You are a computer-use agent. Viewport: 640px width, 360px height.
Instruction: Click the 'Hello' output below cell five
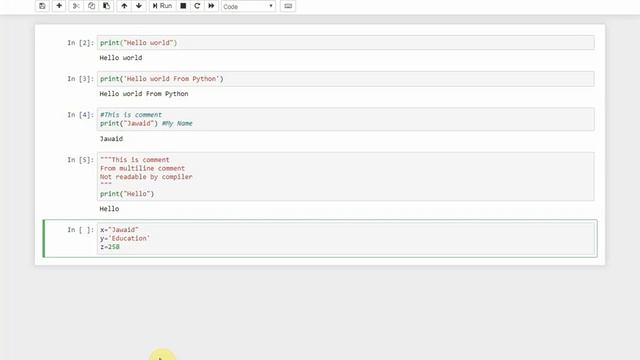pos(109,209)
